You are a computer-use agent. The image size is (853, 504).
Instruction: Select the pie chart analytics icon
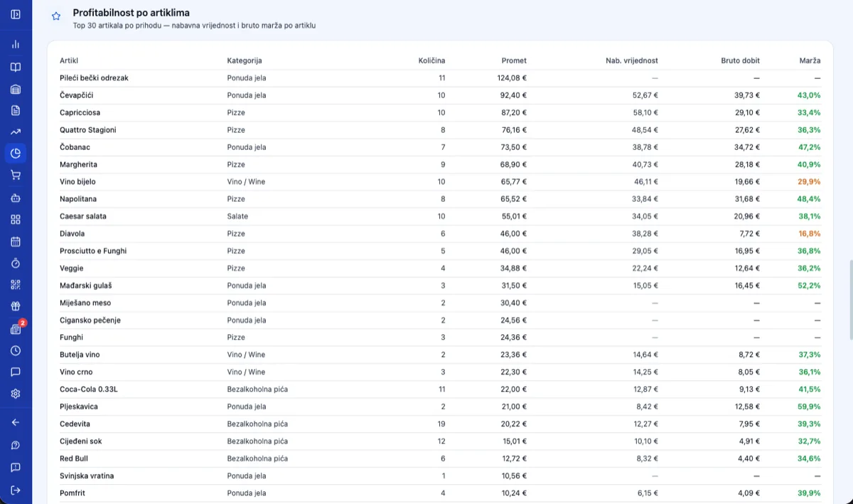[16, 153]
